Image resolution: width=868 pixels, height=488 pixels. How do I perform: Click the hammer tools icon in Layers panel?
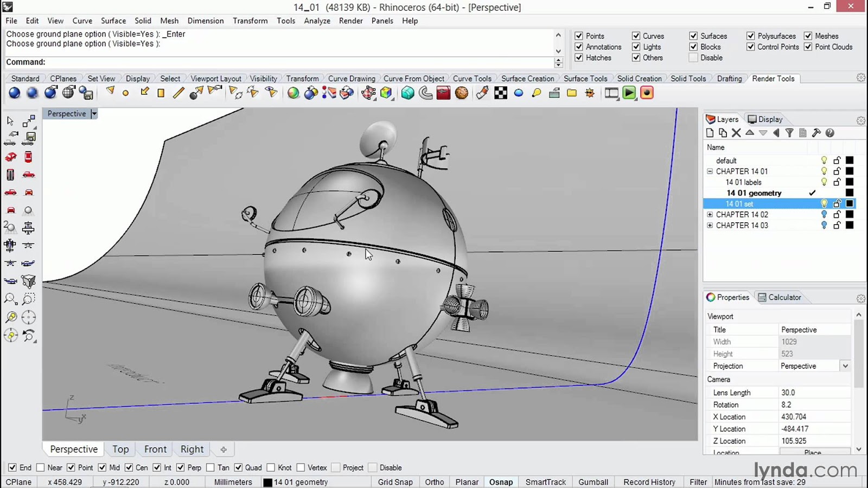pyautogui.click(x=816, y=133)
